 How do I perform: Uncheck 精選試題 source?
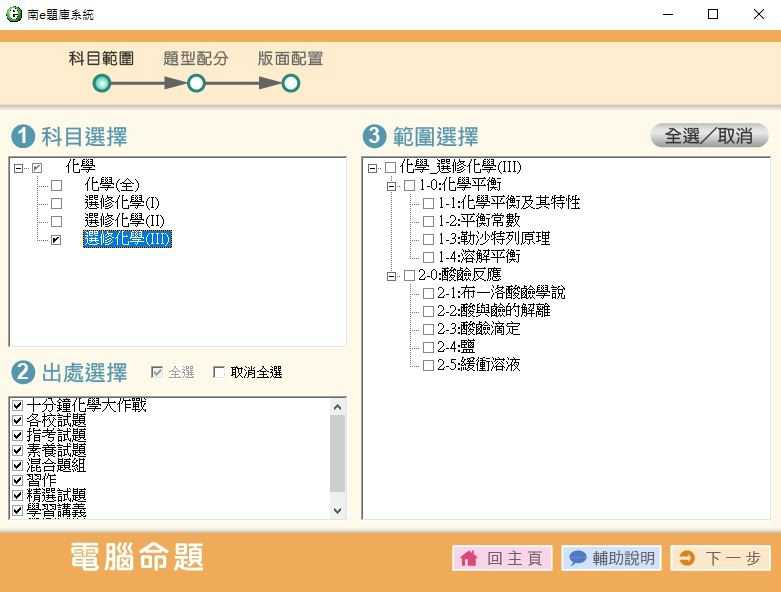pos(17,495)
